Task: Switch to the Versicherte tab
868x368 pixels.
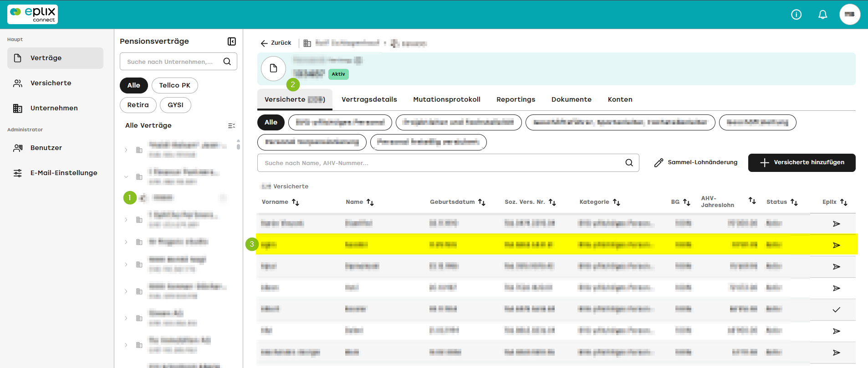Action: pyautogui.click(x=295, y=99)
